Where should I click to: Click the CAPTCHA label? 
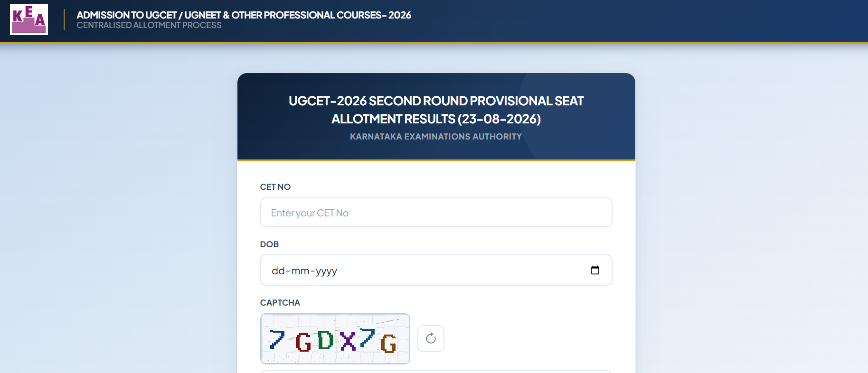pos(280,303)
